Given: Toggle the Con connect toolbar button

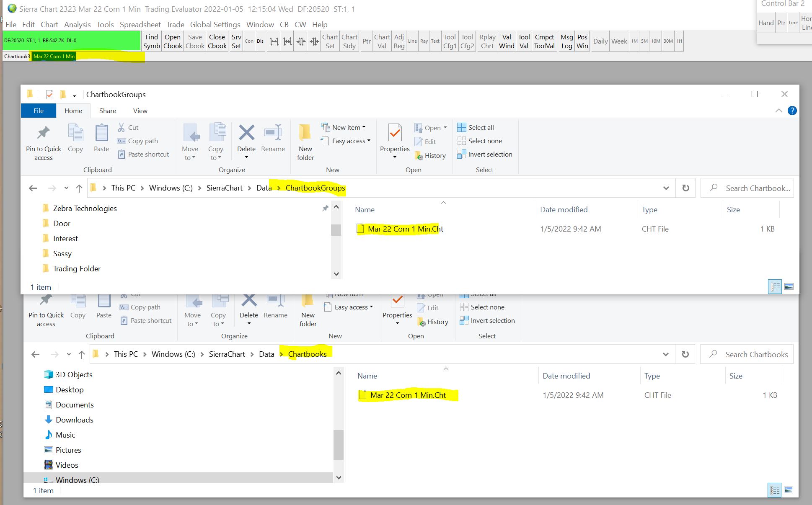Looking at the screenshot, I should (x=249, y=41).
